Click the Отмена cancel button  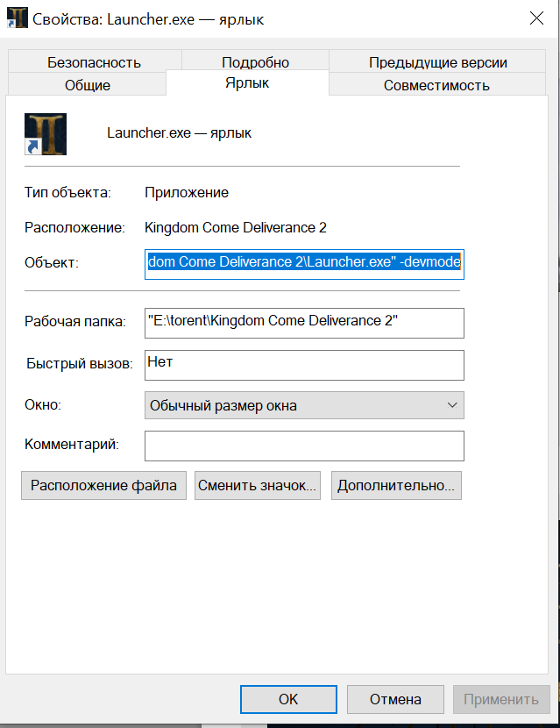pyautogui.click(x=395, y=699)
